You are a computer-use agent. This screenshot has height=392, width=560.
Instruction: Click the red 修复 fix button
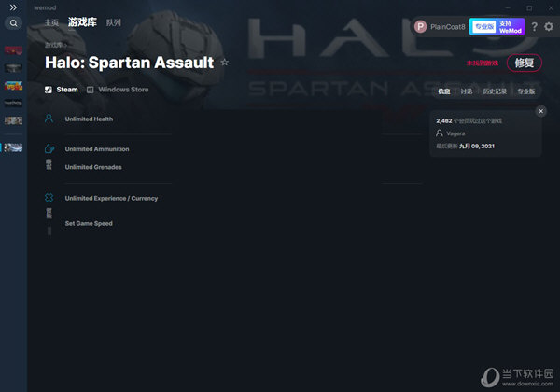524,63
